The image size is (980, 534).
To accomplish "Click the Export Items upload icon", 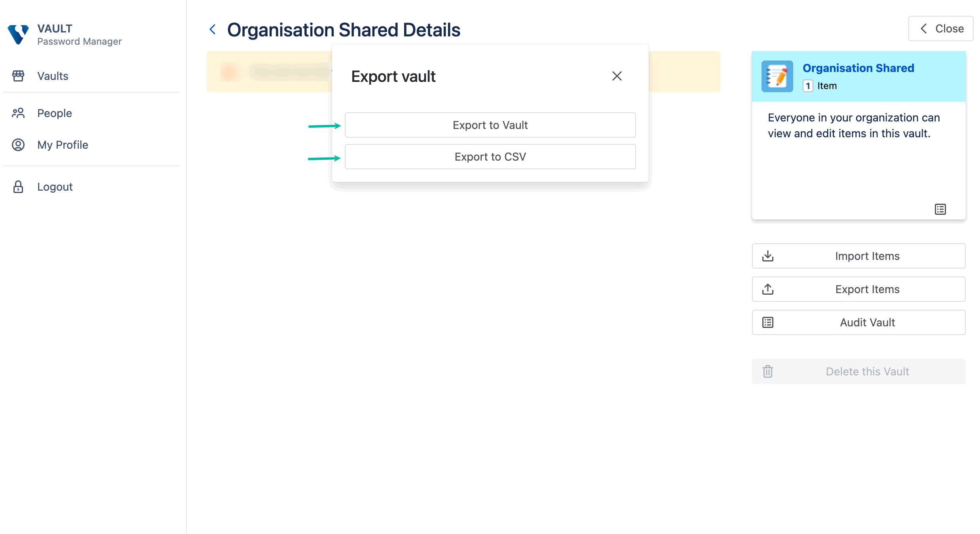I will [x=768, y=289].
